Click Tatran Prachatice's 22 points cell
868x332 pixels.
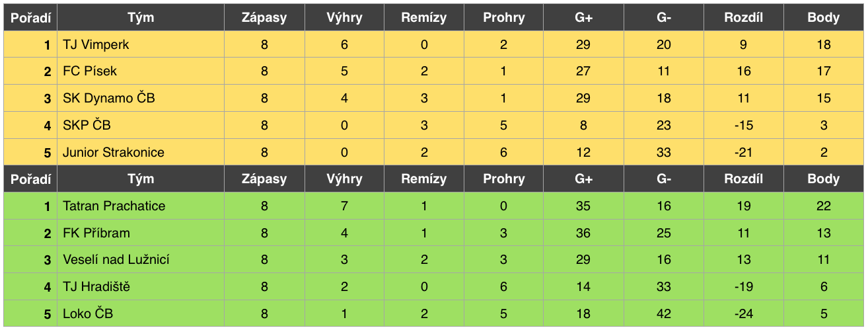[x=824, y=206]
